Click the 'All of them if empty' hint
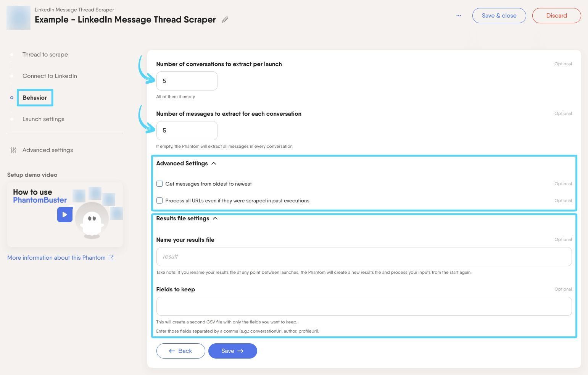588x375 pixels. tap(176, 97)
